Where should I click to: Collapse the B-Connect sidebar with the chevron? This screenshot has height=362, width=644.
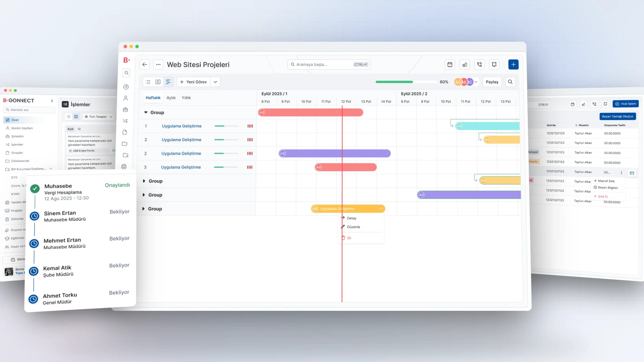(52, 101)
